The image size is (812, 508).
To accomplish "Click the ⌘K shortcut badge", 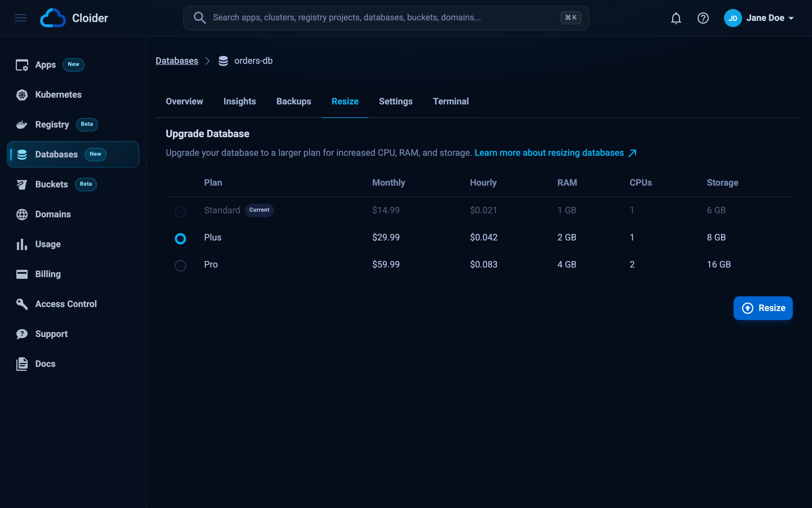I will [x=570, y=18].
